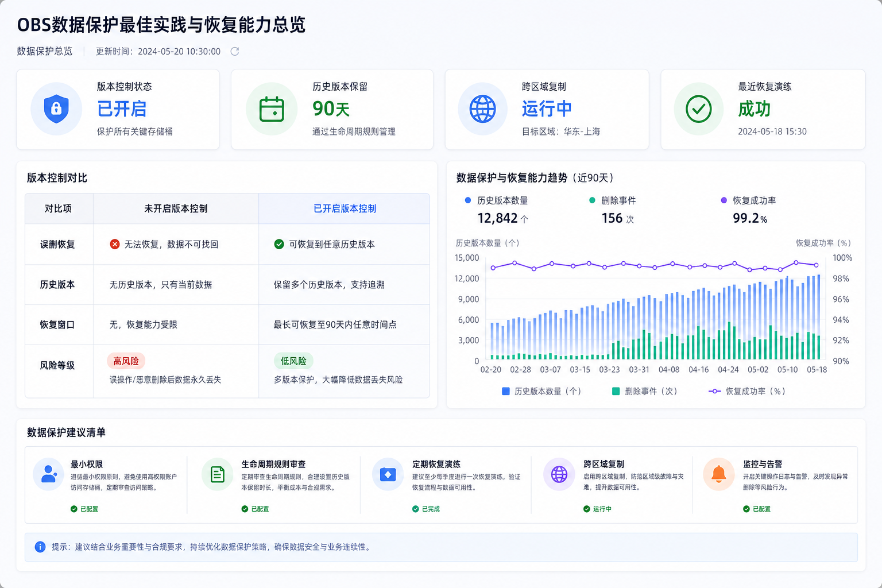The width and height of the screenshot is (882, 588).
Task: Click the blue info icon in the tip bar
Action: click(x=40, y=547)
